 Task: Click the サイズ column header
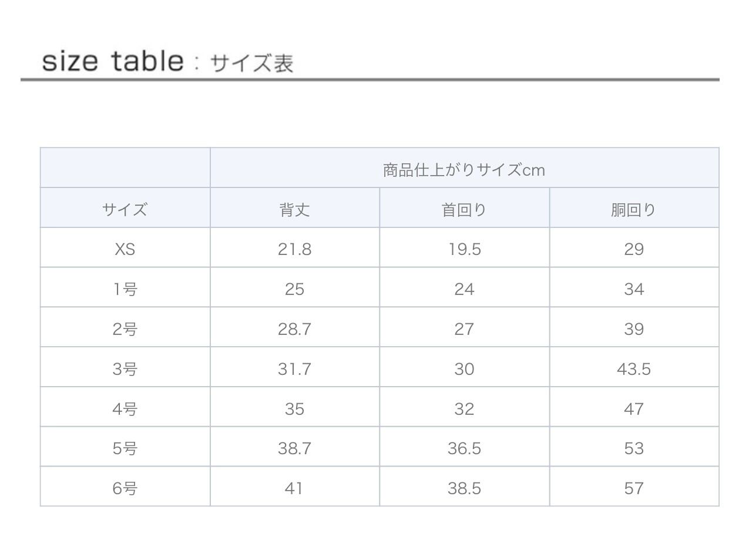point(125,209)
